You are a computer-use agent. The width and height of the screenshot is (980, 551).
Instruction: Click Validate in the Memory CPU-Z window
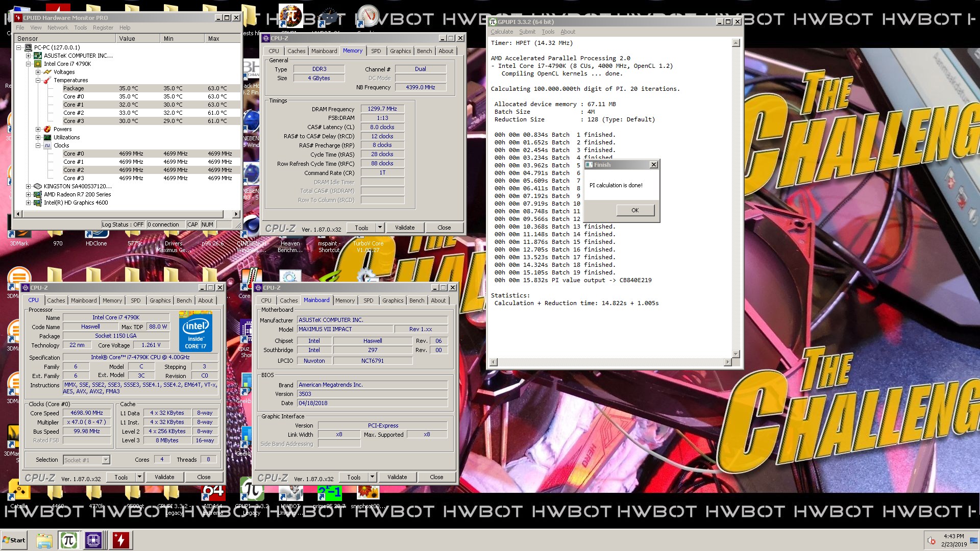click(405, 228)
